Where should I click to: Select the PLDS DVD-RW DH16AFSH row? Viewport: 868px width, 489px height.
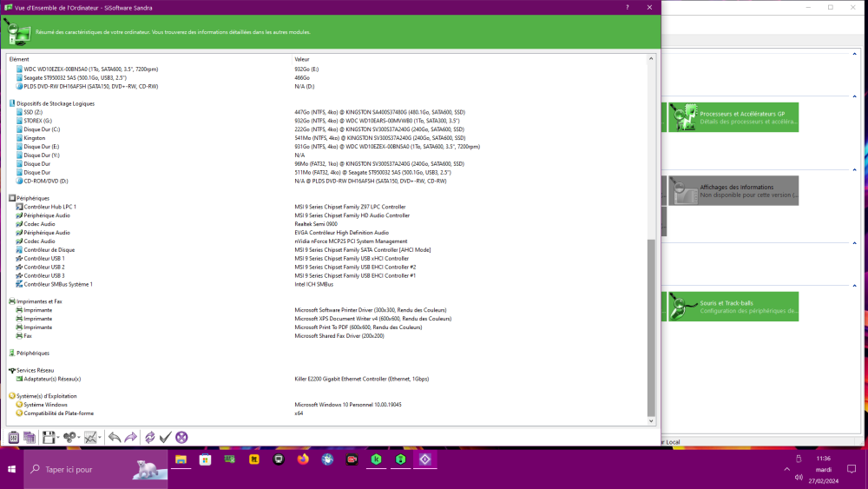[x=326, y=86]
